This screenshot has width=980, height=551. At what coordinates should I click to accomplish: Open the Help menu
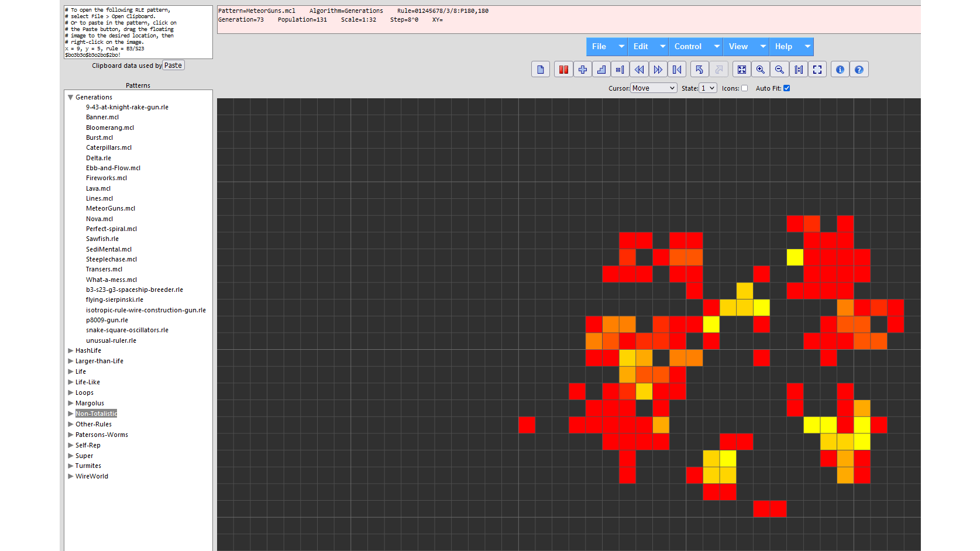tap(792, 47)
